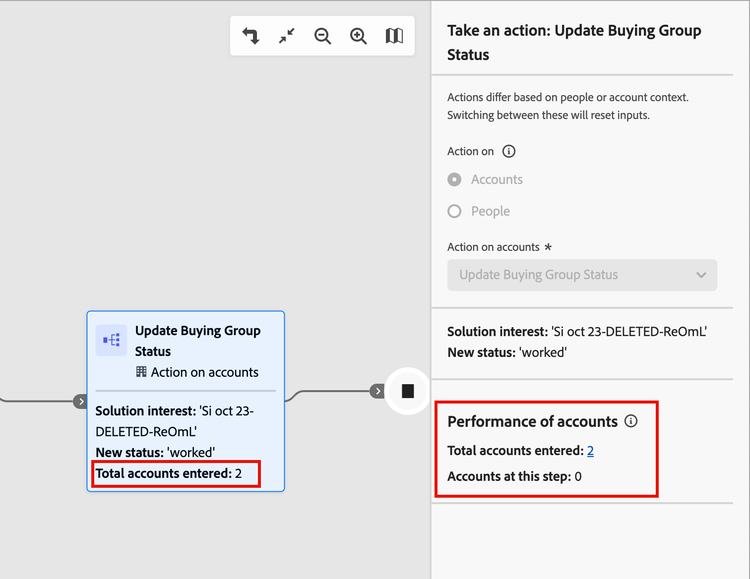Zoom in on the journey canvas
750x579 pixels.
[x=358, y=36]
